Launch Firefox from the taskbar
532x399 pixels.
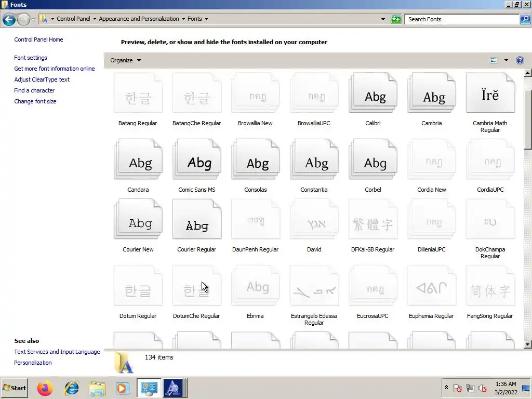(x=45, y=388)
